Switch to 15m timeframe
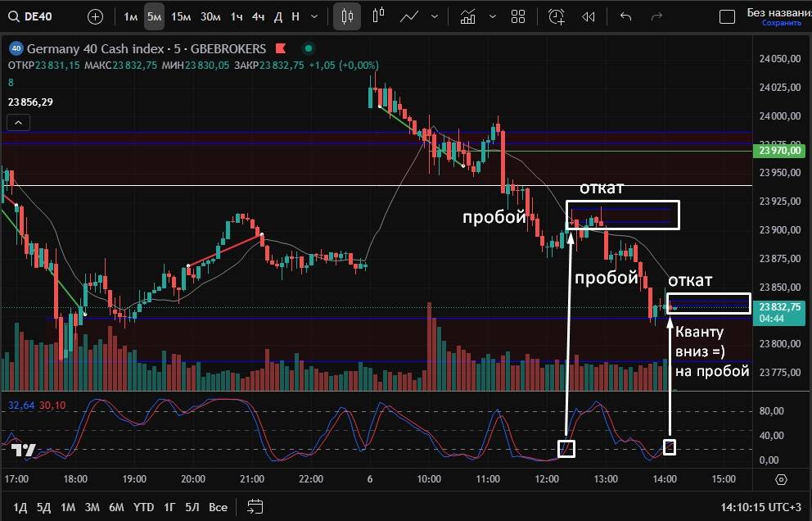 tap(181, 16)
